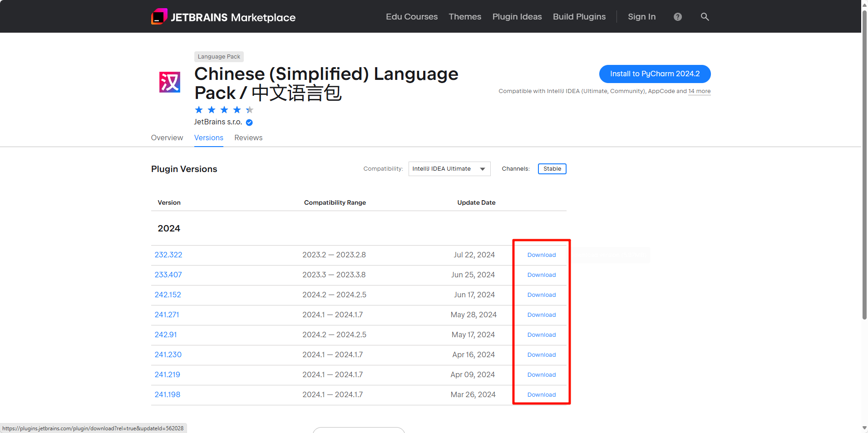Download version 233.407

542,275
